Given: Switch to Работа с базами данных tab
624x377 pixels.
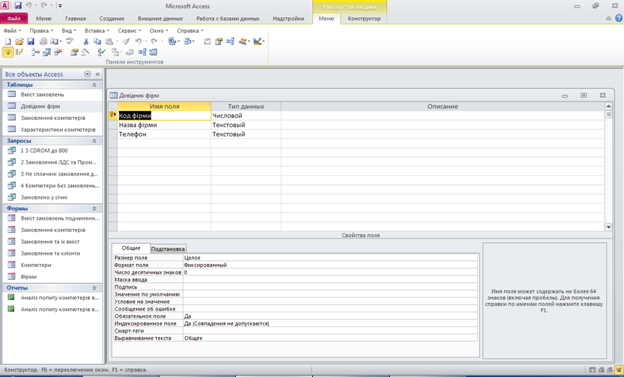Looking at the screenshot, I should pyautogui.click(x=228, y=19).
